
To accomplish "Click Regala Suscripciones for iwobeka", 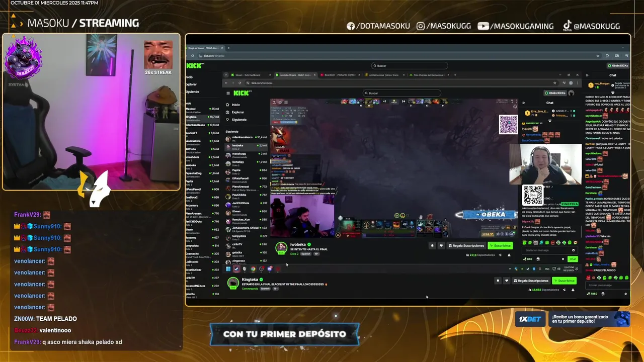I will pyautogui.click(x=466, y=245).
